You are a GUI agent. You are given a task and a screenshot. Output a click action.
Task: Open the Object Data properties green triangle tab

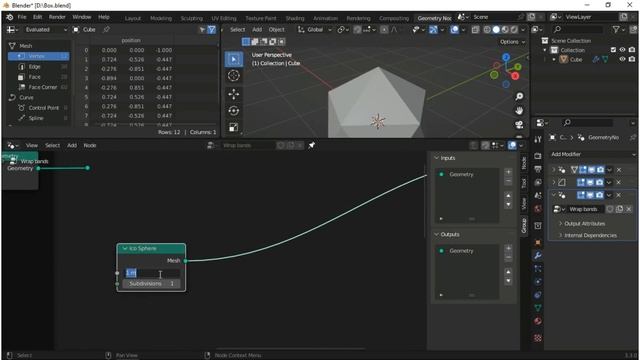click(538, 308)
